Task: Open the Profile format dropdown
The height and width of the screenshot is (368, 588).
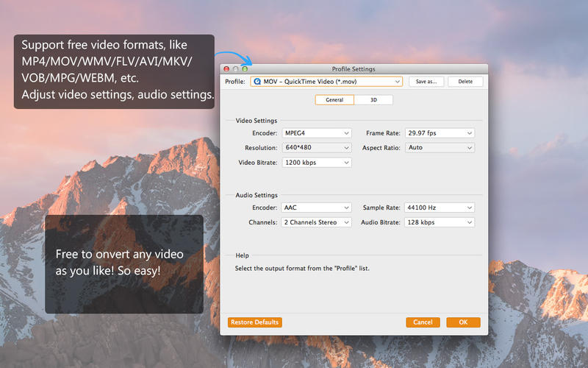Action: [x=327, y=82]
